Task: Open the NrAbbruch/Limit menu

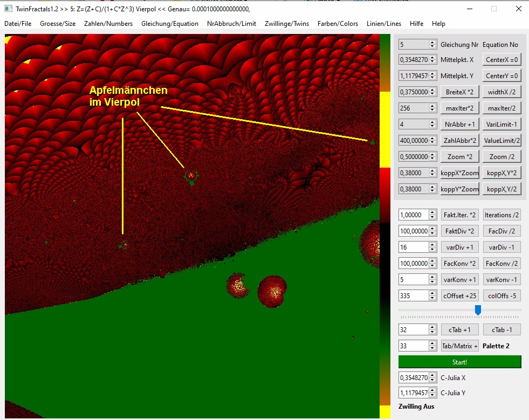Action: [231, 24]
